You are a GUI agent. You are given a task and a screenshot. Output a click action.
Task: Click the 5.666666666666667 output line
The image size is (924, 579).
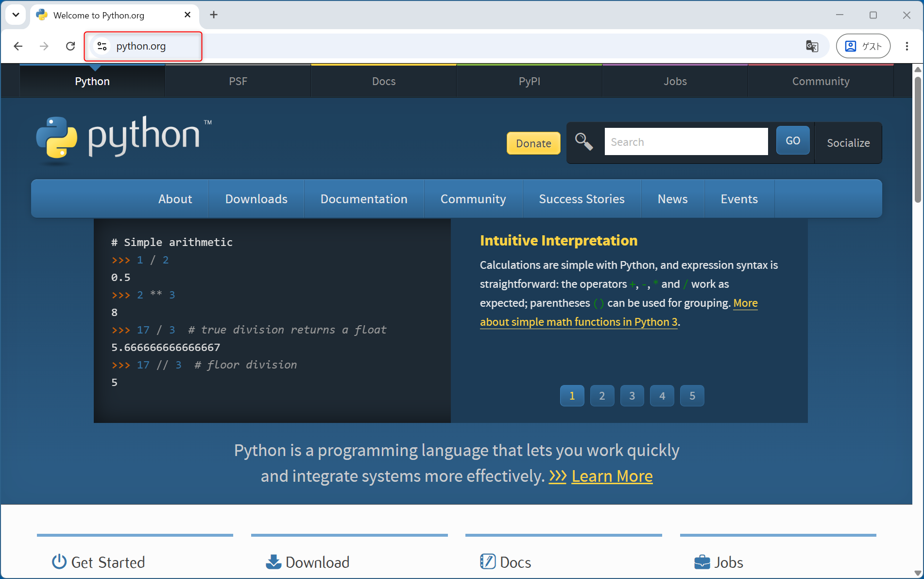[166, 347]
